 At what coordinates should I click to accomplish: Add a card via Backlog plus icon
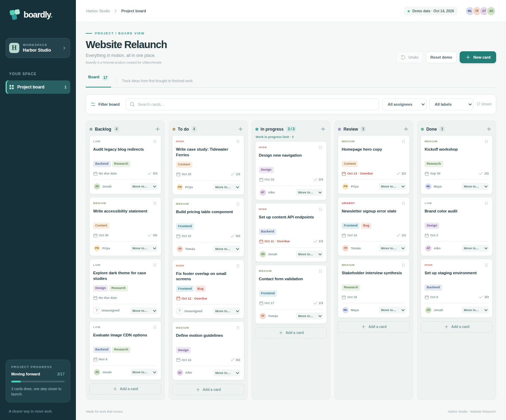tap(157, 129)
